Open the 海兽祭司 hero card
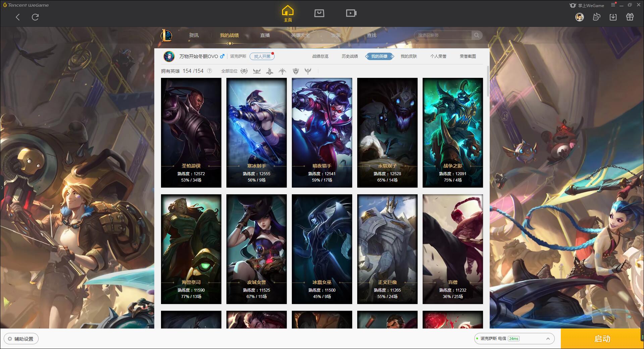Screen dimensions: 644x349 (191, 249)
